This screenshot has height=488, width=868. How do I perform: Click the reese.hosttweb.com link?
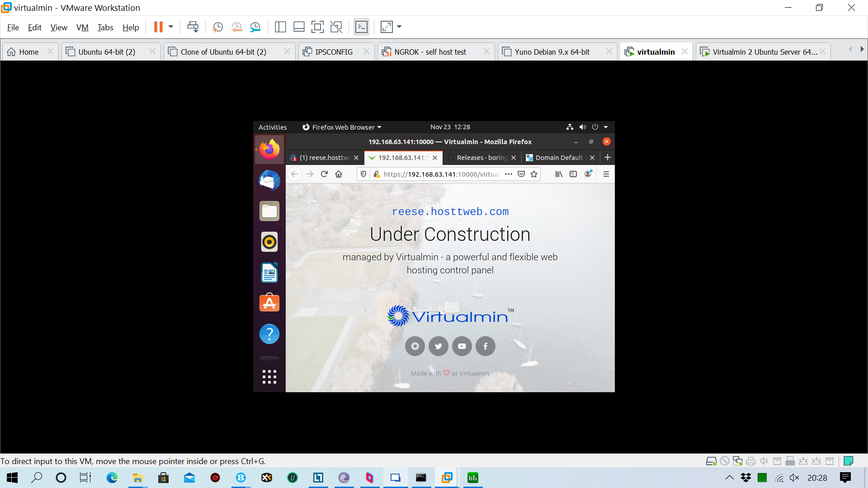(x=450, y=211)
